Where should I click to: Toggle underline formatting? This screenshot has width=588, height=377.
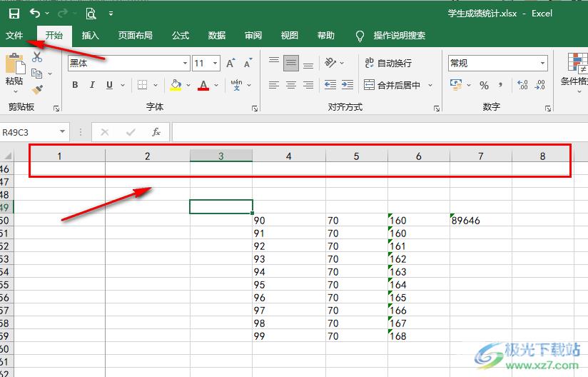(109, 85)
